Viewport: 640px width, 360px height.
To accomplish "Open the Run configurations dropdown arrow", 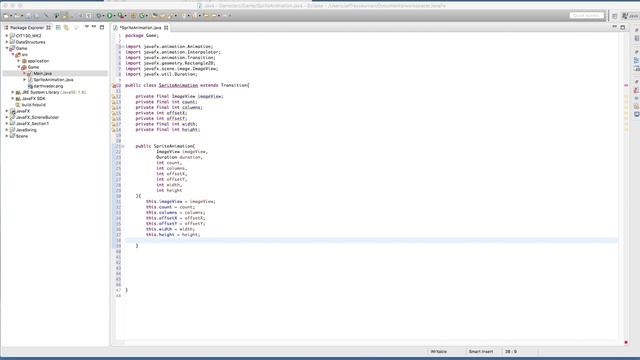I will tap(115, 16).
